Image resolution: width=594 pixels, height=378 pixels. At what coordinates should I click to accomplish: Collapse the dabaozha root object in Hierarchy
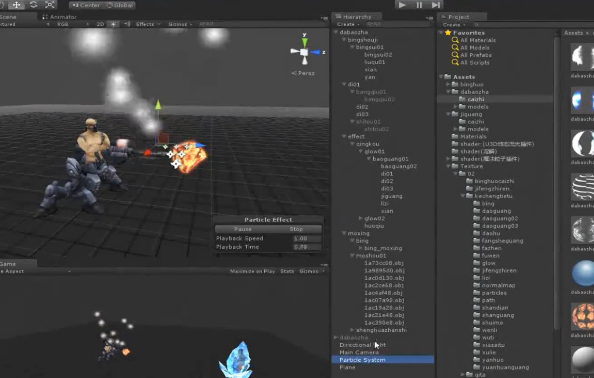[336, 32]
